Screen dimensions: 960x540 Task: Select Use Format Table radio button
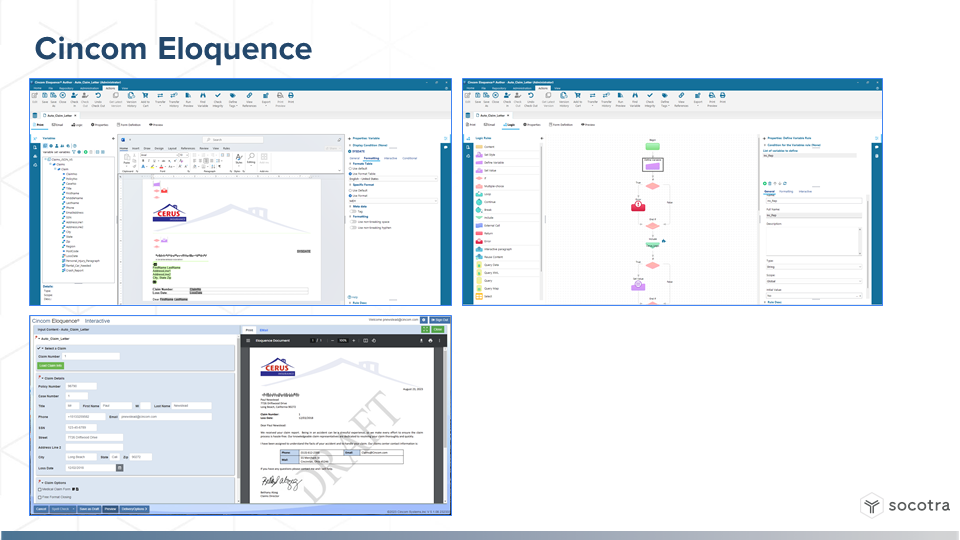pos(350,174)
